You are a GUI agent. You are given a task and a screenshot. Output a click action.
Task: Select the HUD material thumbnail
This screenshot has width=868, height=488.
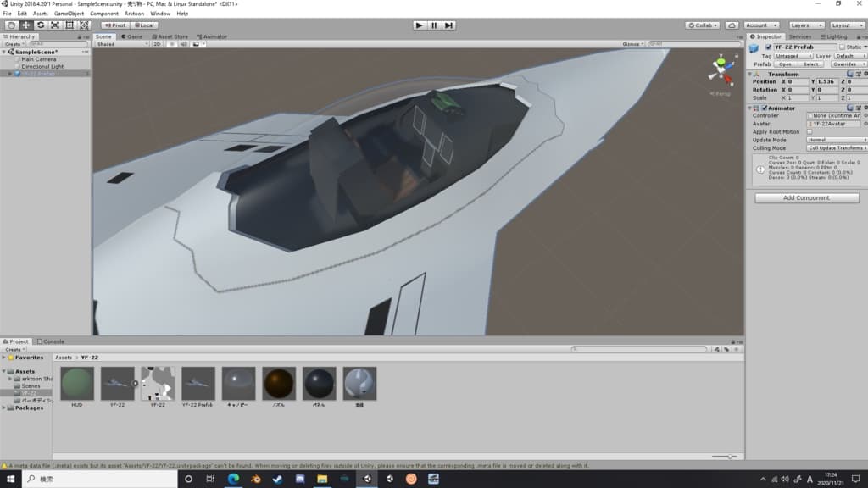coord(77,384)
